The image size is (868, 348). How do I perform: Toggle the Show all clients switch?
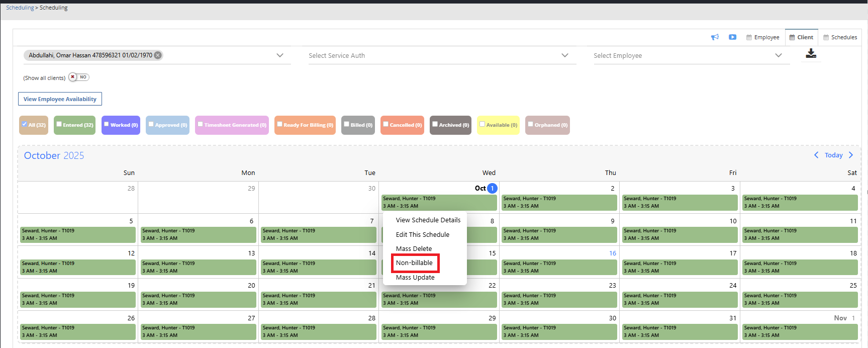pos(79,77)
